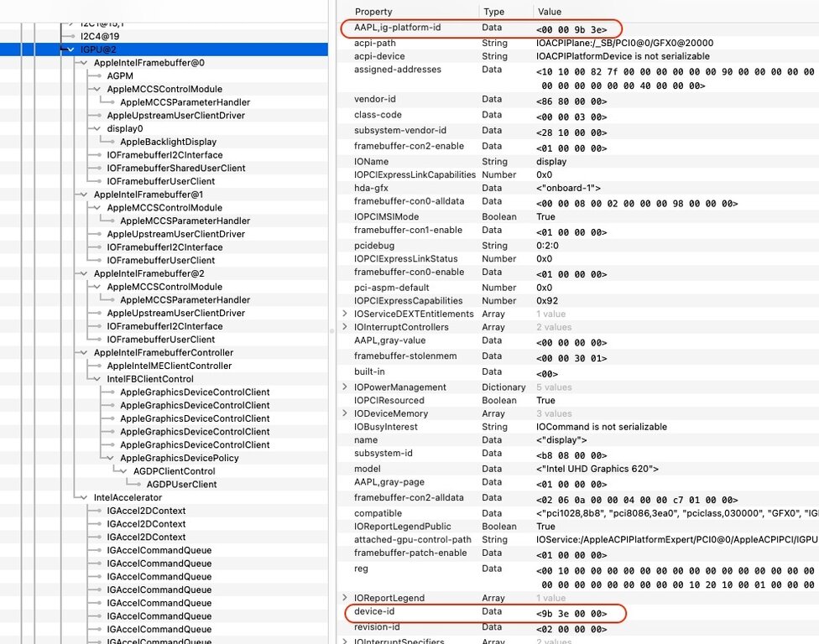Collapse the IntelAccelerator node
819x644 pixels.
[x=84, y=497]
